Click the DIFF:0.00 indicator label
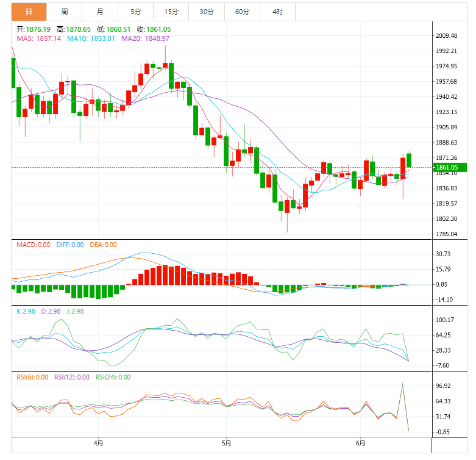476x460 pixels. pyautogui.click(x=70, y=245)
